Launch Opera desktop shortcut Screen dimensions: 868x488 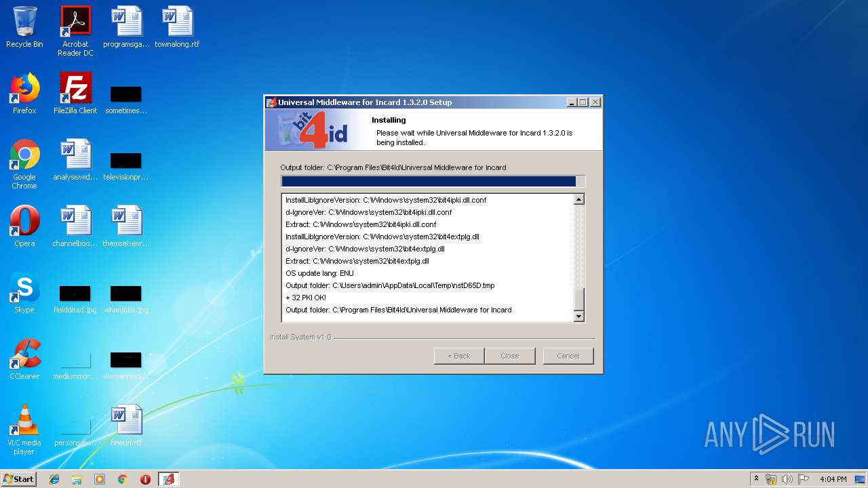24,226
